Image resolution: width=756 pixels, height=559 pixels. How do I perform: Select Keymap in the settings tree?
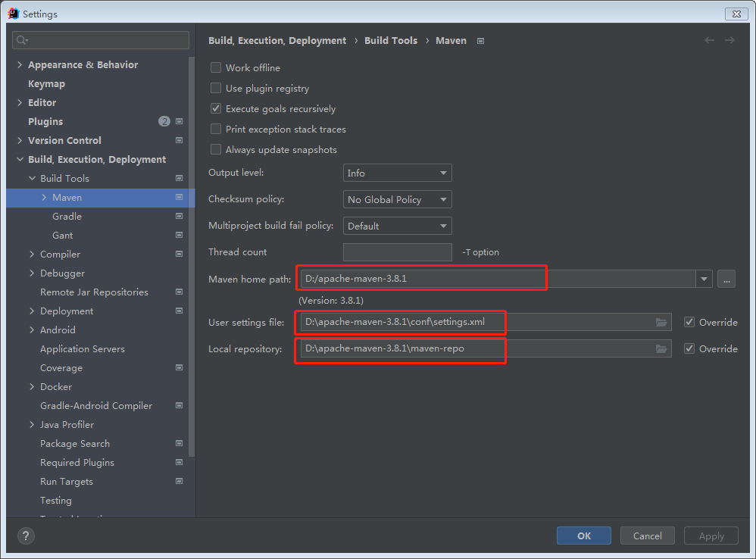coord(46,84)
